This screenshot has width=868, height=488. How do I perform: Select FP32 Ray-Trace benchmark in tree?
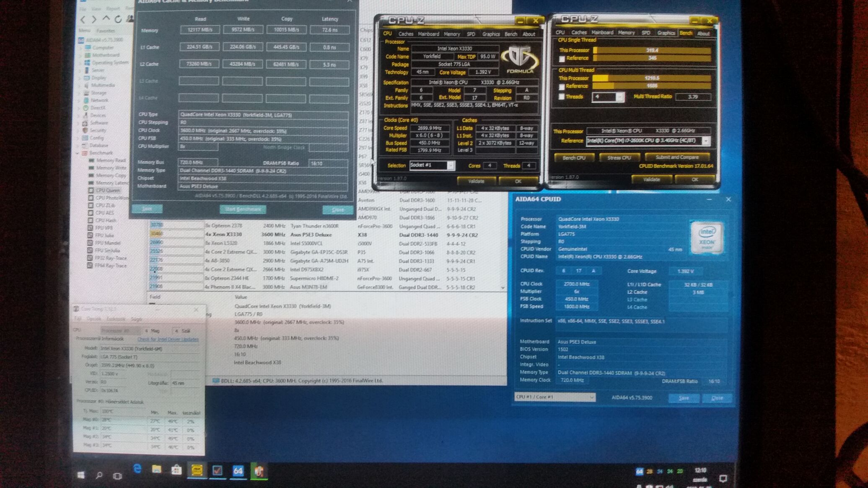click(x=110, y=258)
